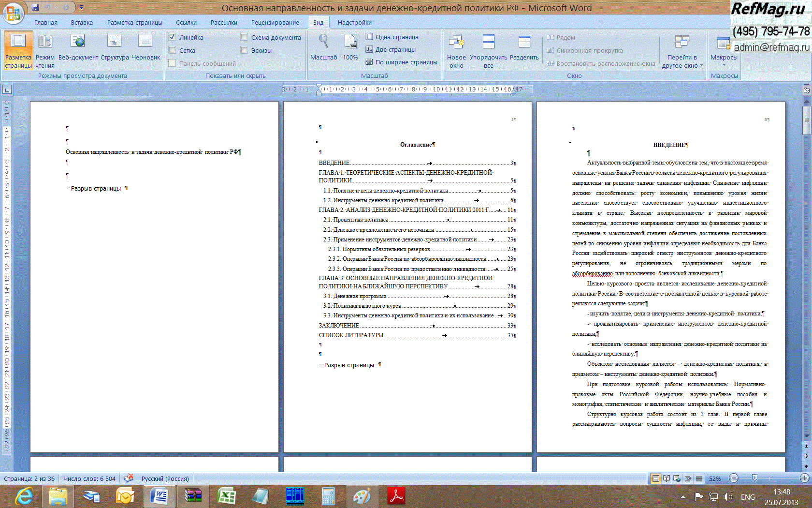Screen dimensions: 812x508
Task: Enable the Сетка gridlines checkbox
Action: click(x=173, y=50)
